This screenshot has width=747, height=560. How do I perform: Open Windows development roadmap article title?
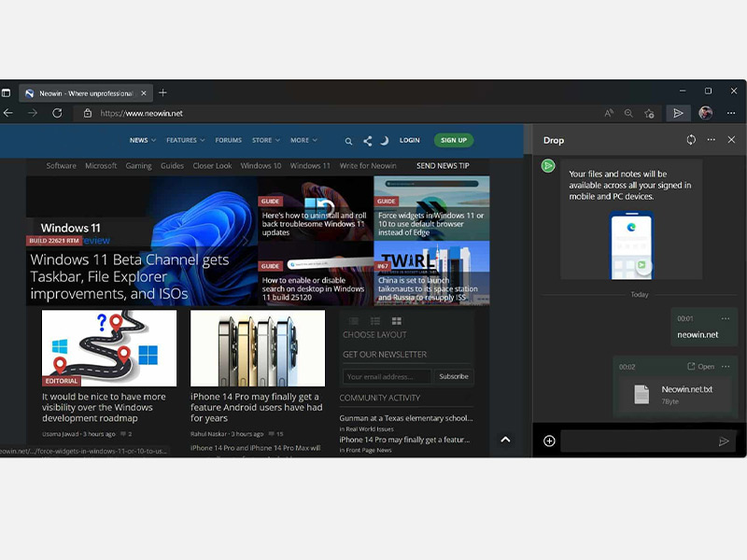104,407
